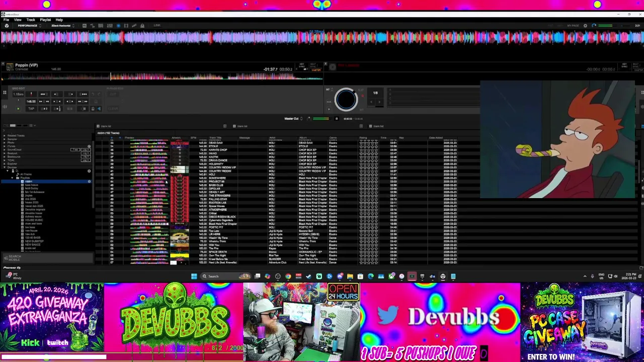The image size is (644, 362).
Task: Click the 1/8 beat value display
Action: [375, 93]
